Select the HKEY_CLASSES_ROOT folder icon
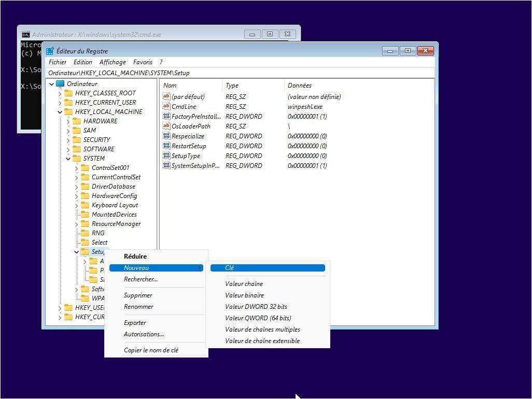The image size is (532, 399). 68,93
